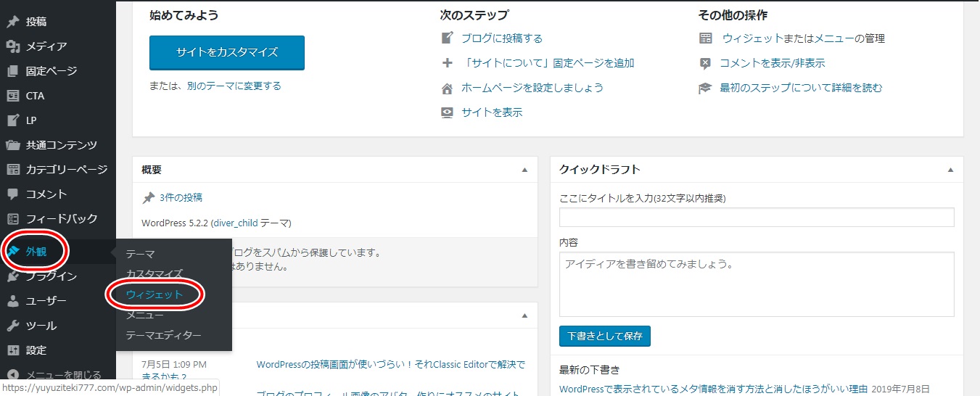Collapse the クイックドラフト panel with its arrow
Viewport: 980px width, 396px height.
click(950, 170)
